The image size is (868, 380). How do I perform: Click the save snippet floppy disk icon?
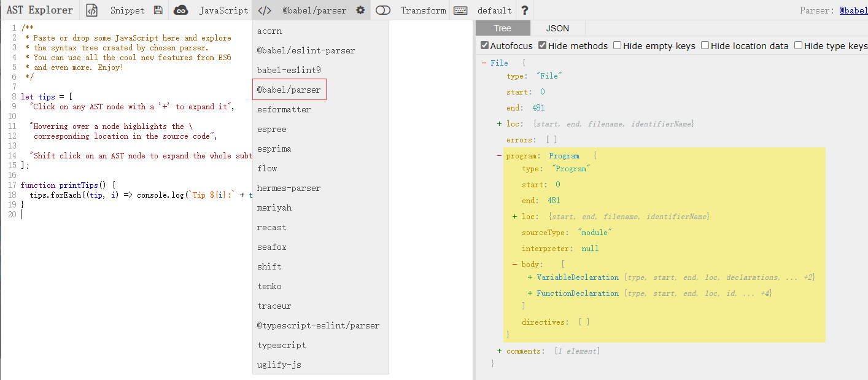[x=158, y=10]
